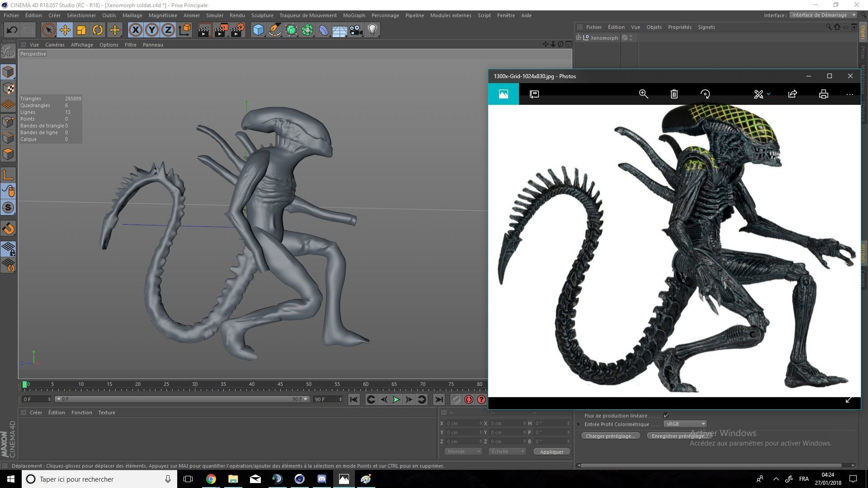This screenshot has height=488, width=868.
Task: Rotate the photo in Photos
Action: [705, 94]
